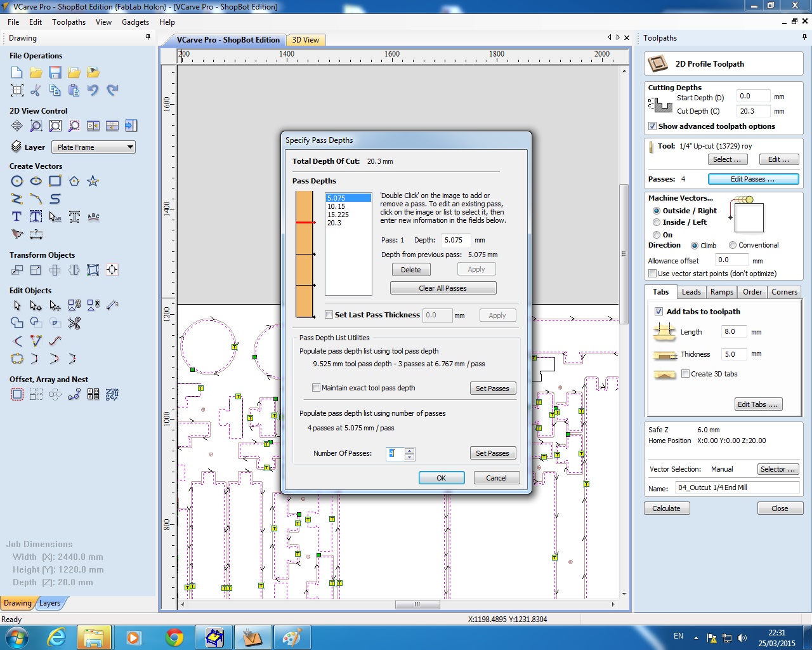Switch to the Ramps tab
Screen dimensions: 812x650
(722, 292)
